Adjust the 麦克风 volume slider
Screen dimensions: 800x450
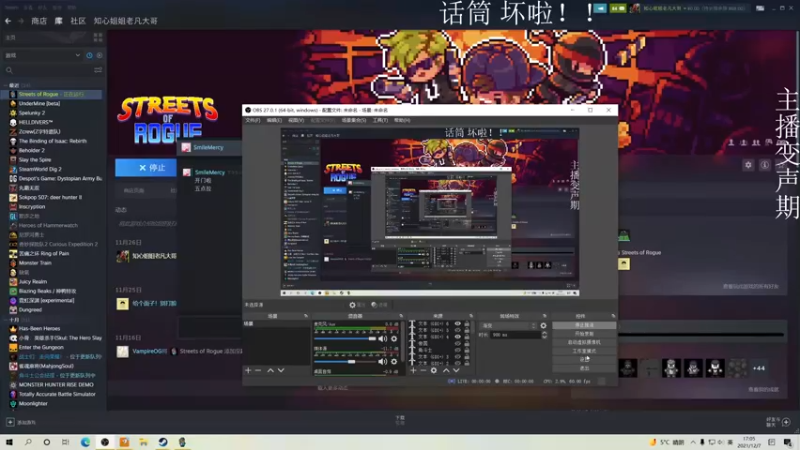coord(345,339)
